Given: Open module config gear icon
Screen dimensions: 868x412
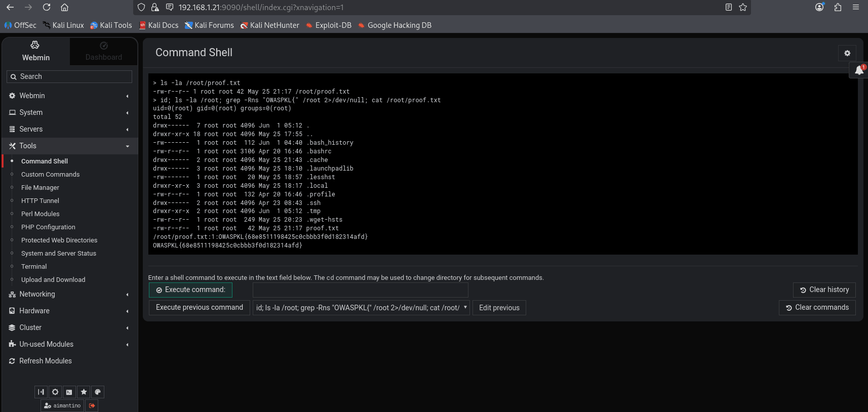Looking at the screenshot, I should [x=847, y=53].
